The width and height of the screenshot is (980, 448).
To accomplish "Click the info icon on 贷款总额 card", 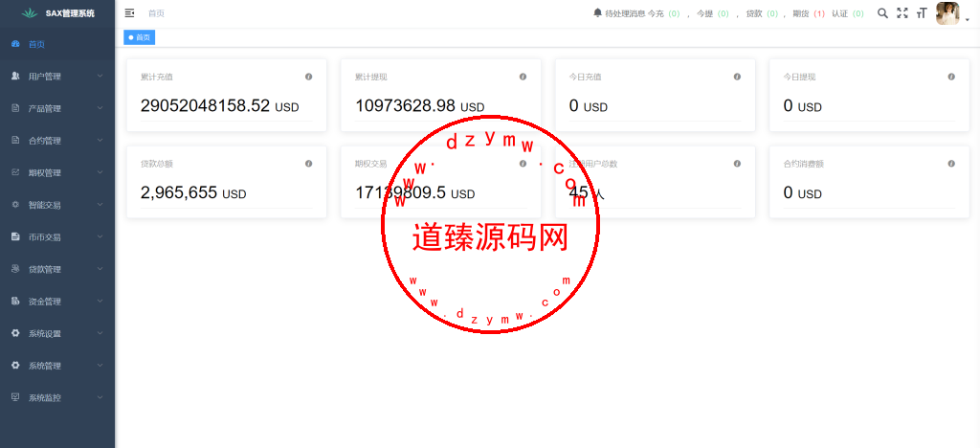I will point(309,164).
